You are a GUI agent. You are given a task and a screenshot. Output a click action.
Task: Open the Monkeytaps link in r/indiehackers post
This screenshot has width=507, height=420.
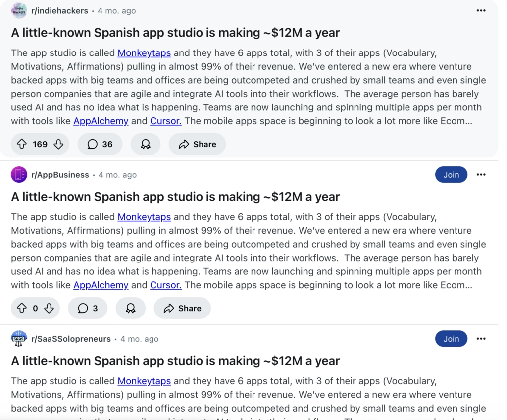(144, 52)
